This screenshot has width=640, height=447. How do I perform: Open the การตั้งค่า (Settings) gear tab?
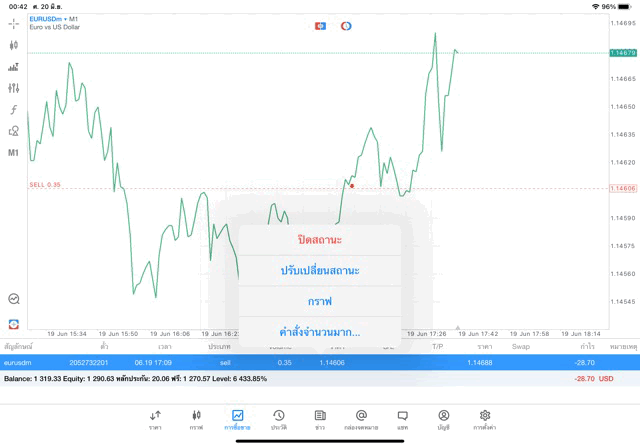pyautogui.click(x=485, y=418)
